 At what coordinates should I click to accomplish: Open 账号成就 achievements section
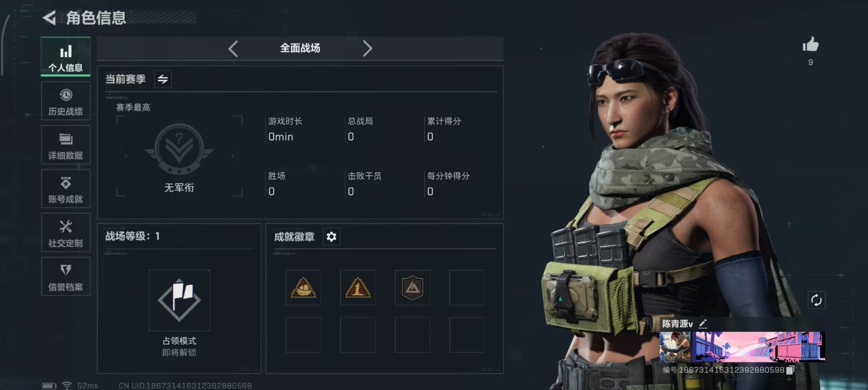[66, 188]
